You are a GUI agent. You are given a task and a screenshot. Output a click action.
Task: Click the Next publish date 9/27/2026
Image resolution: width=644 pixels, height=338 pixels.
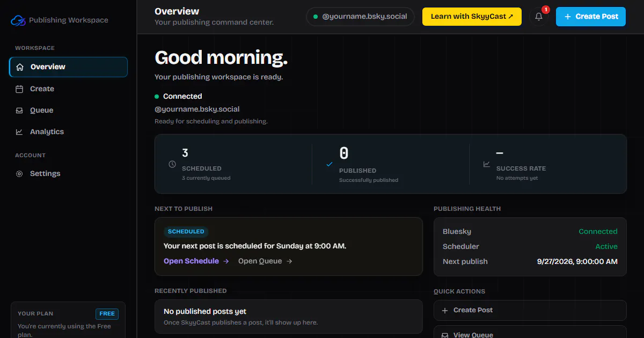tap(577, 262)
